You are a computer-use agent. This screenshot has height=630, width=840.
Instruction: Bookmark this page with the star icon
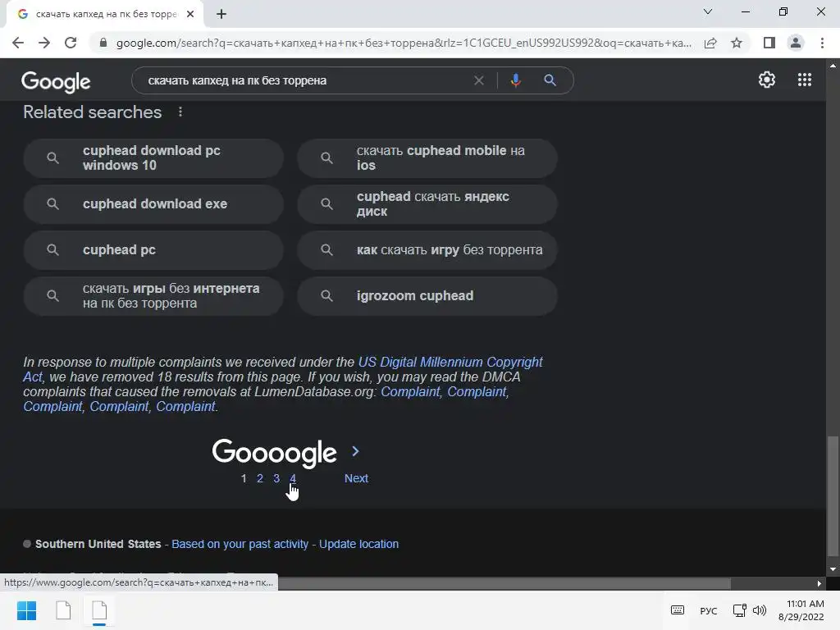tap(737, 43)
